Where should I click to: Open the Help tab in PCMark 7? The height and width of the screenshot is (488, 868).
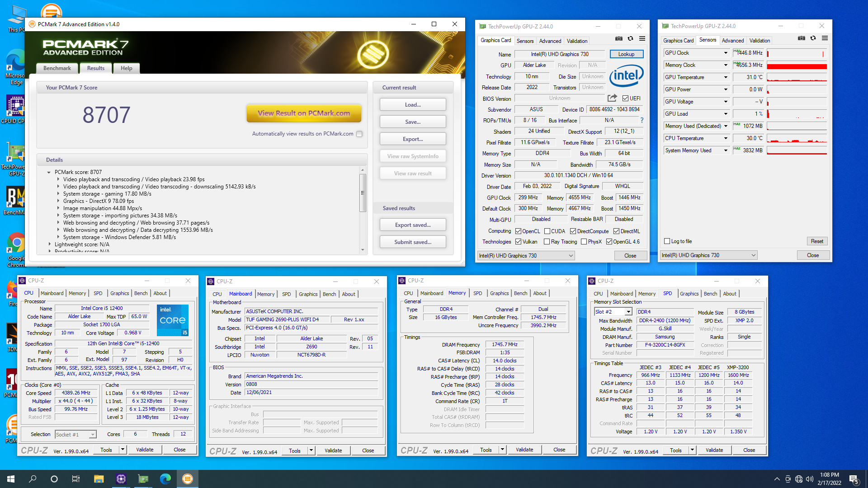(x=127, y=68)
